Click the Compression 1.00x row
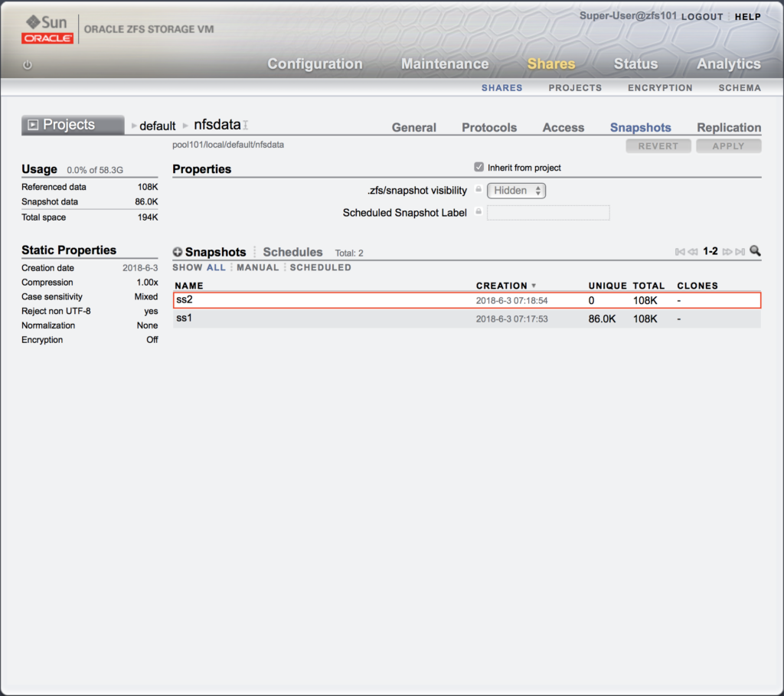This screenshot has height=696, width=784. pyautogui.click(x=90, y=283)
